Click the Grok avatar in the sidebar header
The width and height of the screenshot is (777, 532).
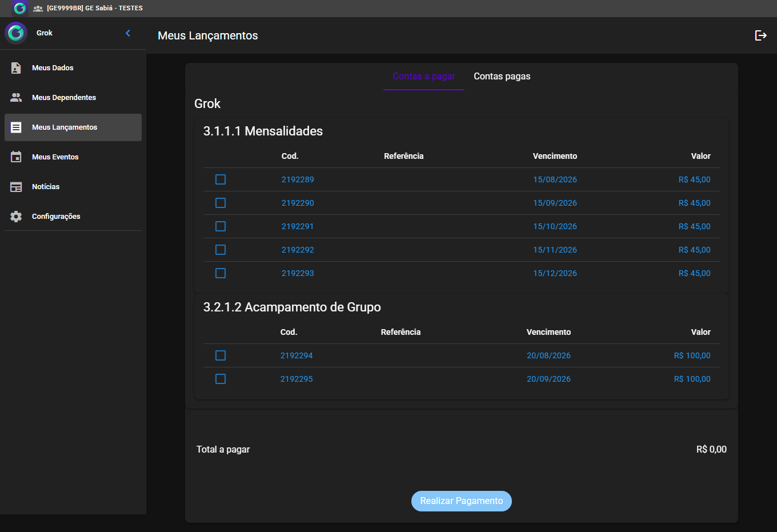(x=16, y=33)
